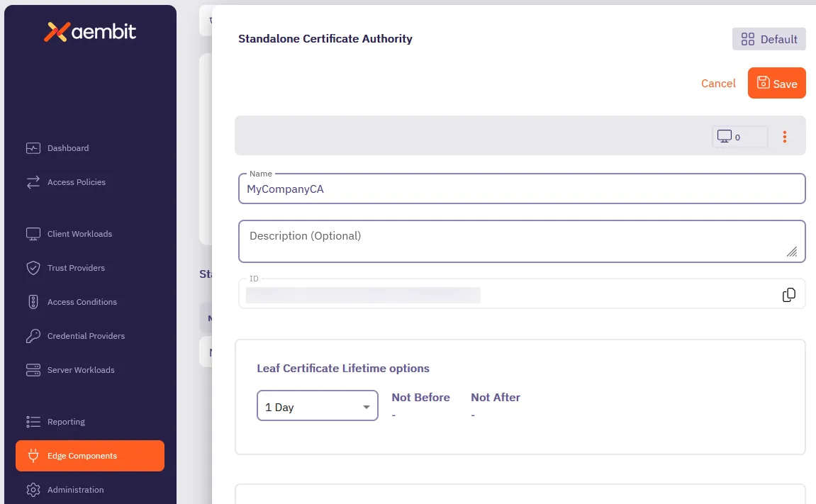Open the orange three-dot options menu
The height and width of the screenshot is (504, 816).
[x=785, y=137]
